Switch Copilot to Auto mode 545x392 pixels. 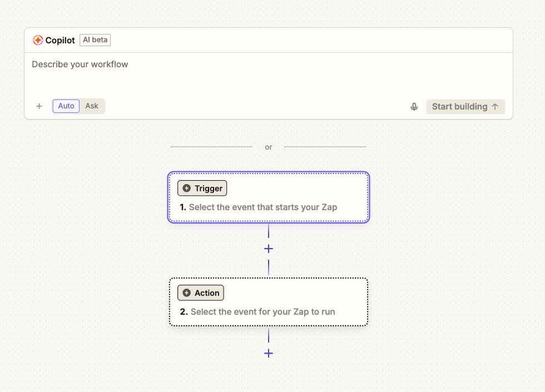point(66,106)
